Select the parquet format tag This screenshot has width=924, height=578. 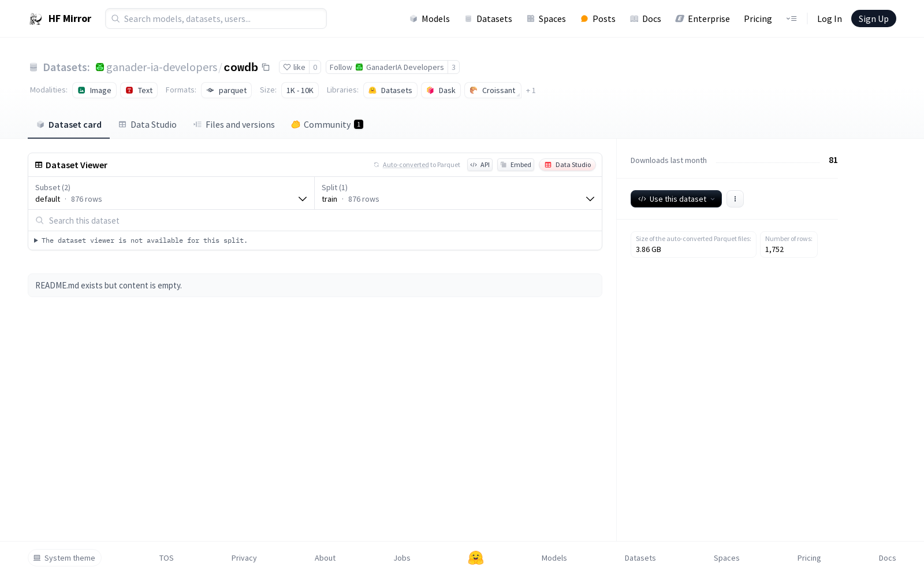point(226,90)
